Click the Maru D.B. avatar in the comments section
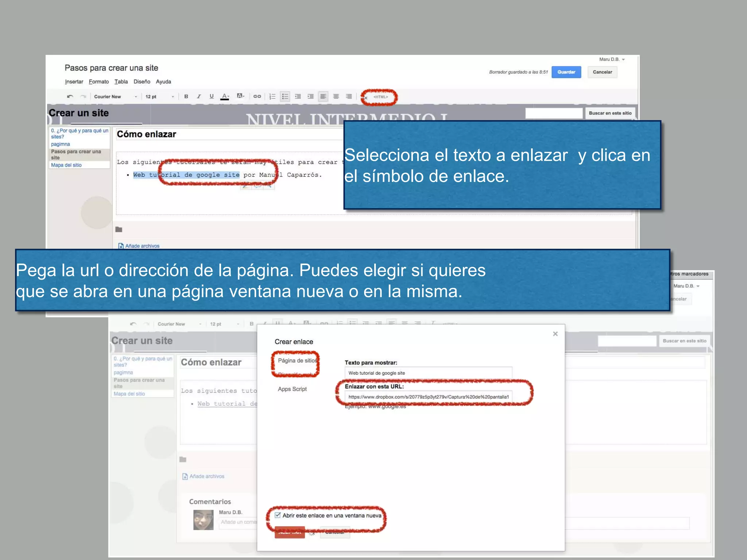747x560 pixels. click(x=203, y=520)
